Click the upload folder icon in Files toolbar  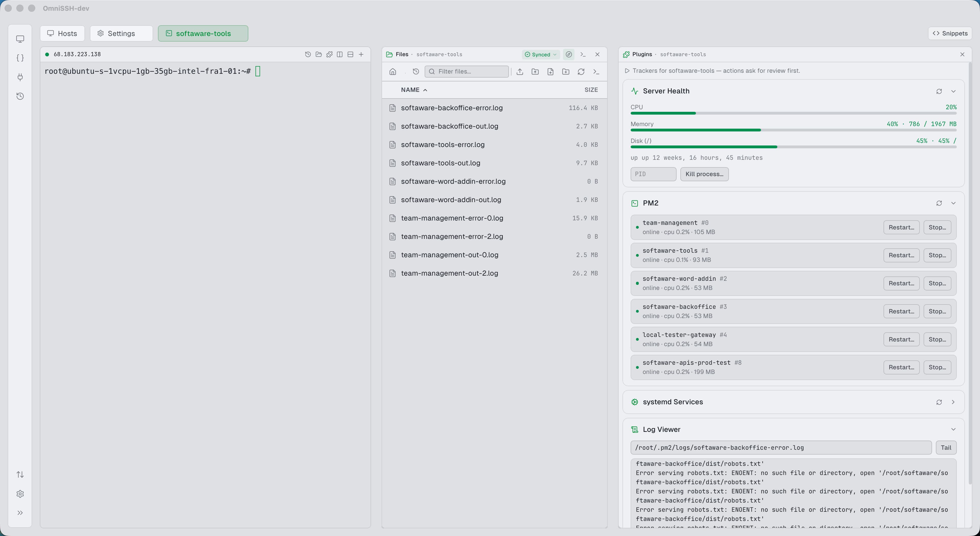(x=535, y=71)
